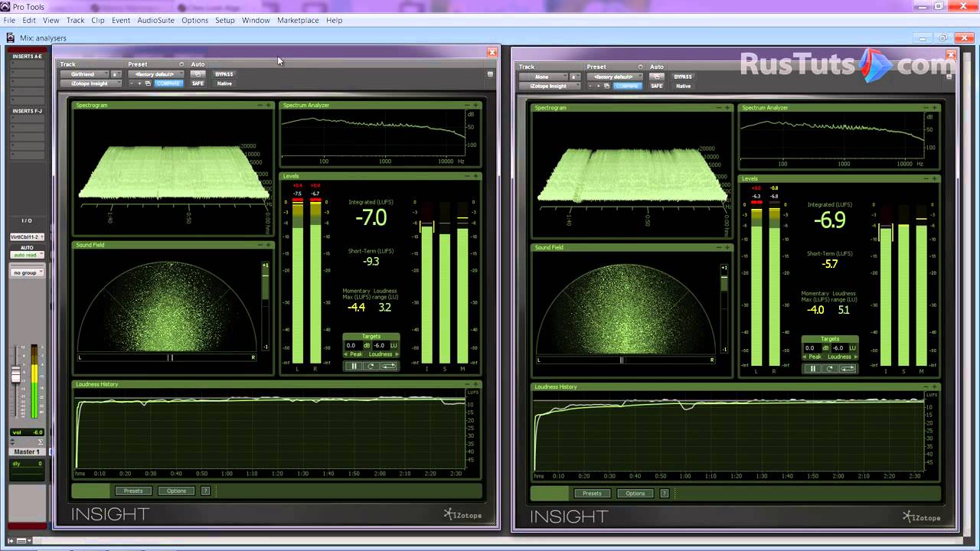Screen dimensions: 980x551
Task: Collapse the Spectrum Analyzer panel in the Girlfriend window
Action: (468, 105)
